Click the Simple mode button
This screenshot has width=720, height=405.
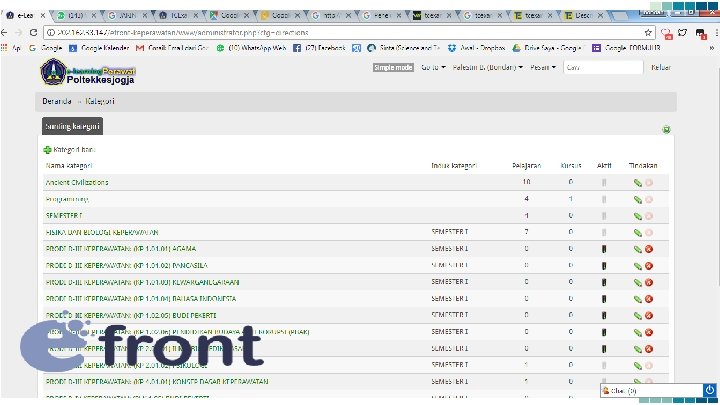coord(393,68)
